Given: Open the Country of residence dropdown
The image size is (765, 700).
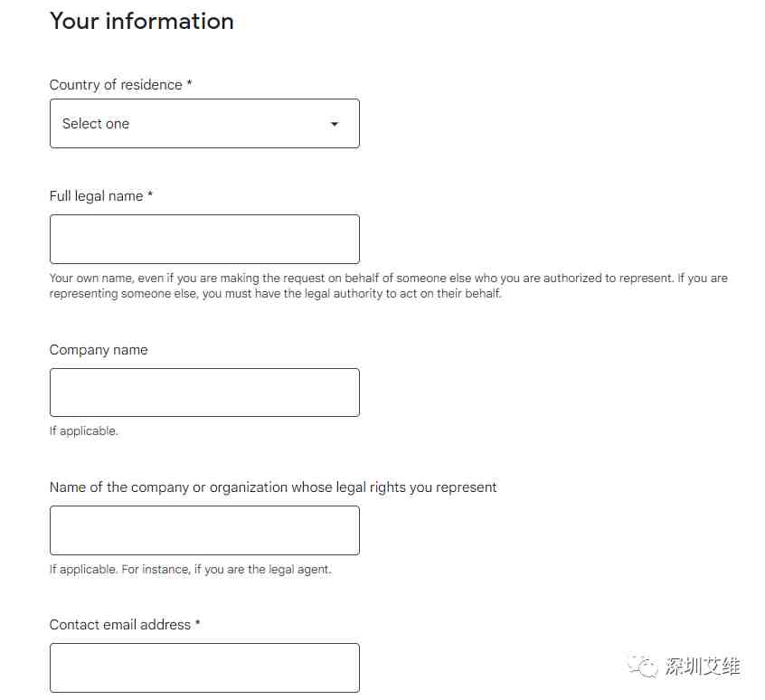Looking at the screenshot, I should pyautogui.click(x=204, y=123).
